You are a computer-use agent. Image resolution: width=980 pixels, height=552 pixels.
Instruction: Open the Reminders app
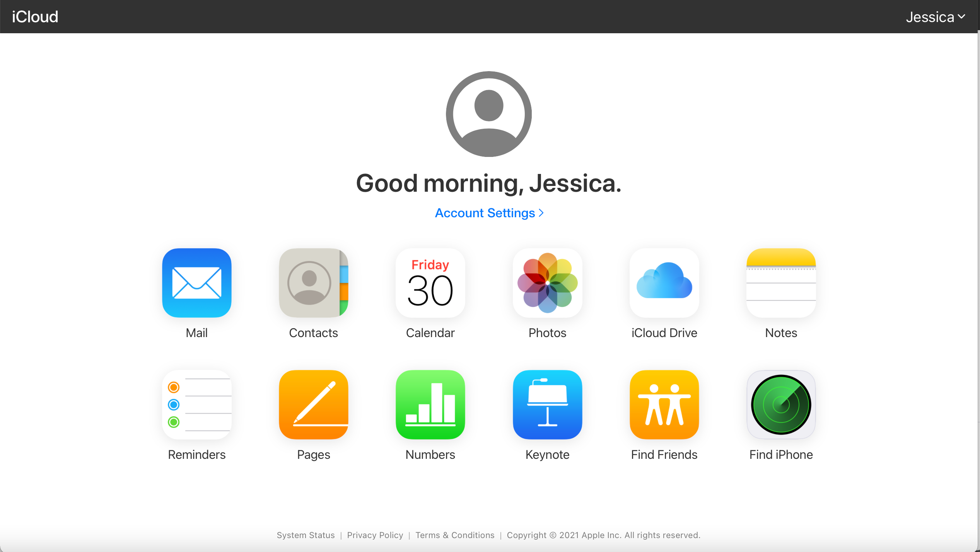196,404
